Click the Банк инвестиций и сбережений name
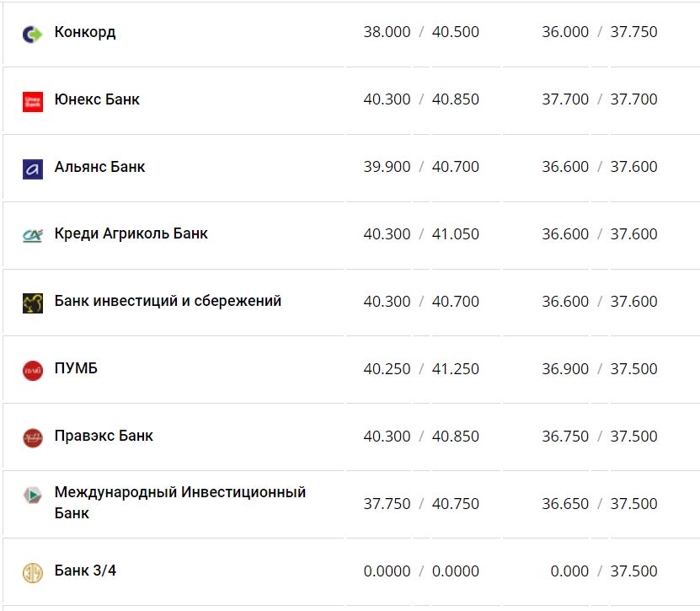 pyautogui.click(x=168, y=301)
